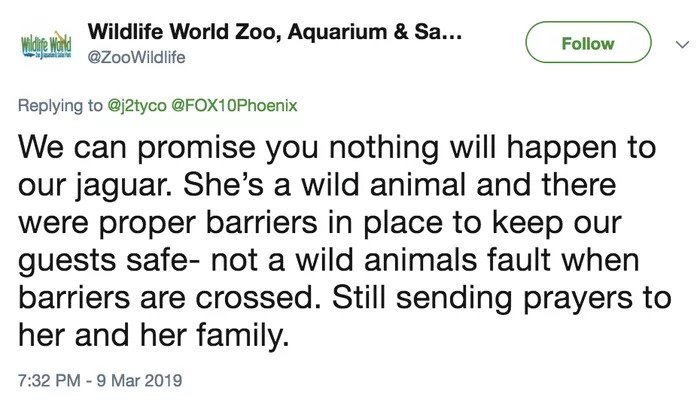700x400 pixels.
Task: Select the @ZooWildlife handle
Action: tap(136, 58)
